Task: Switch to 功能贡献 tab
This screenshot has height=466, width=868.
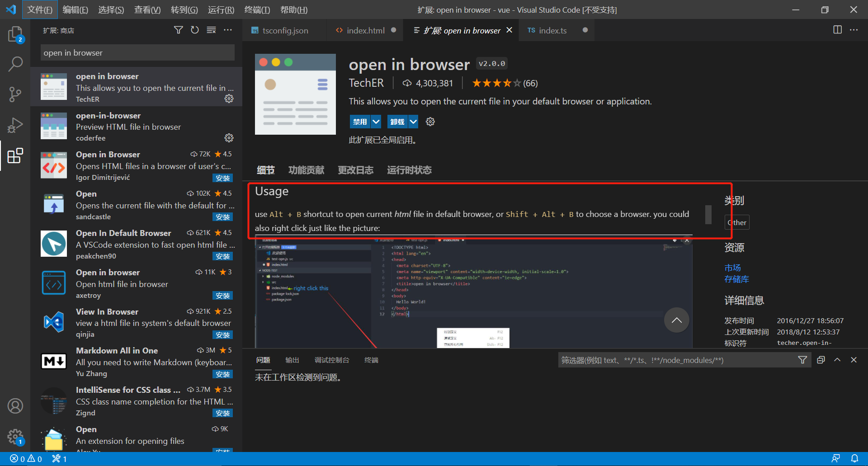Action: click(306, 170)
